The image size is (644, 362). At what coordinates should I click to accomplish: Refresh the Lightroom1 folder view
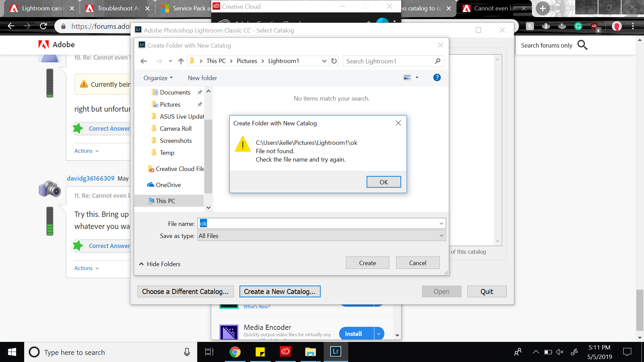coord(334,61)
